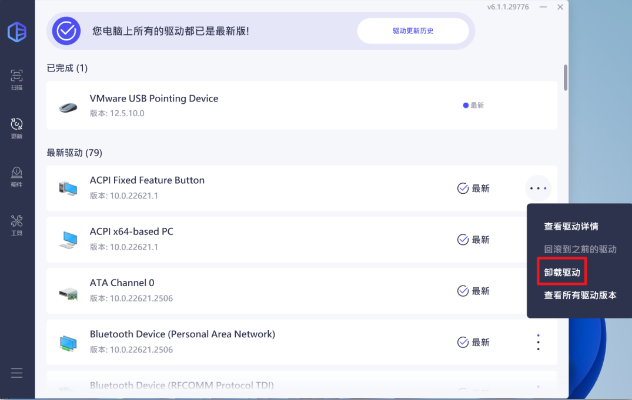Open the Update (更新) sidebar section
Image resolution: width=632 pixels, height=400 pixels.
(17, 128)
